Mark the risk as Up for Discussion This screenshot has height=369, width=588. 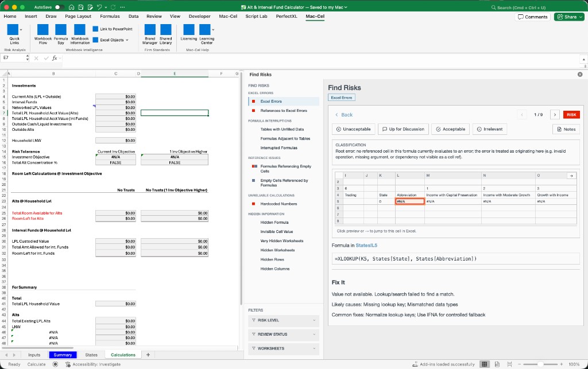coord(403,129)
